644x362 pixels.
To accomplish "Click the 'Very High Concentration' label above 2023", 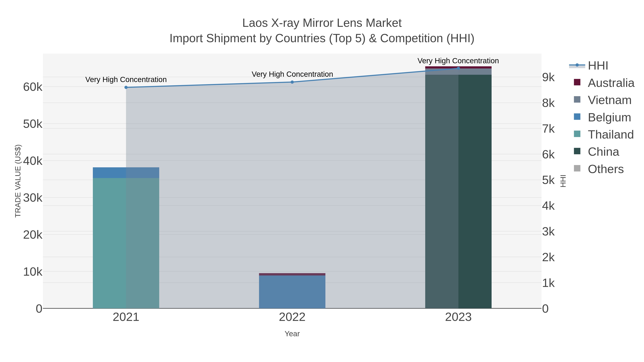I will 458,61.
